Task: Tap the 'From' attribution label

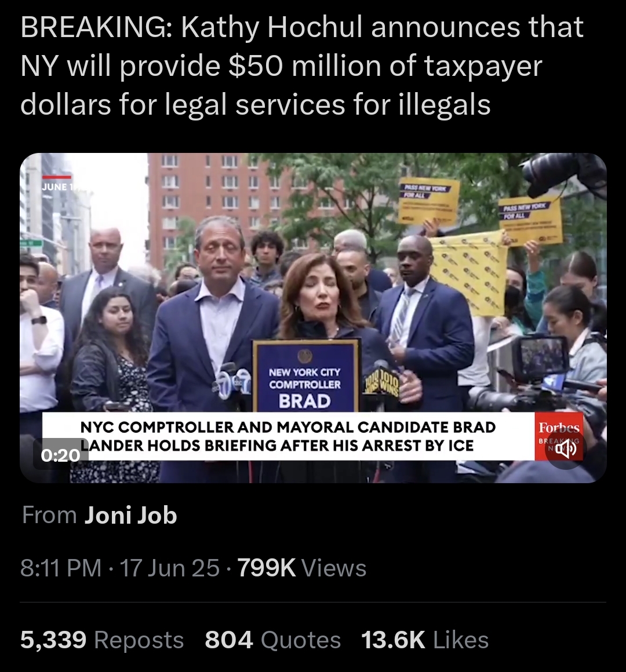Action: coord(49,514)
